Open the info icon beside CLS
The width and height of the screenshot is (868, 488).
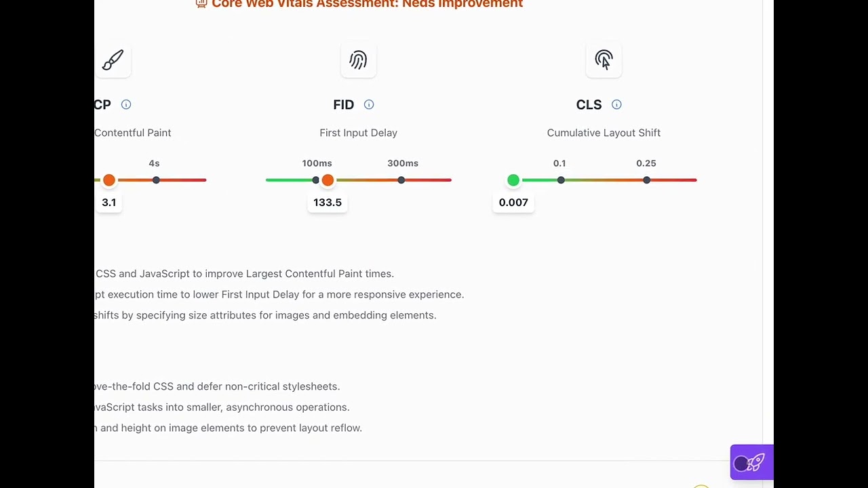coord(616,104)
